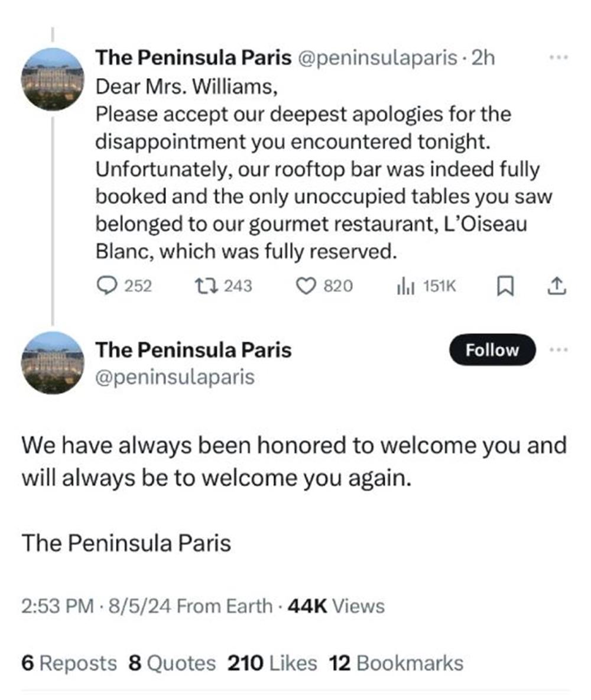Open the top Peninsula Paris profile picture
Image resolution: width=591 pixels, height=700 pixels.
(x=53, y=79)
